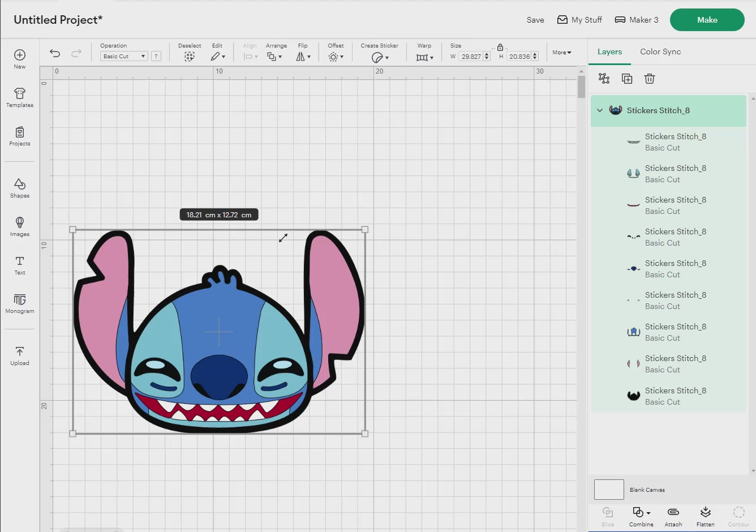Switch to the Layers tab
756x532 pixels.
(609, 52)
